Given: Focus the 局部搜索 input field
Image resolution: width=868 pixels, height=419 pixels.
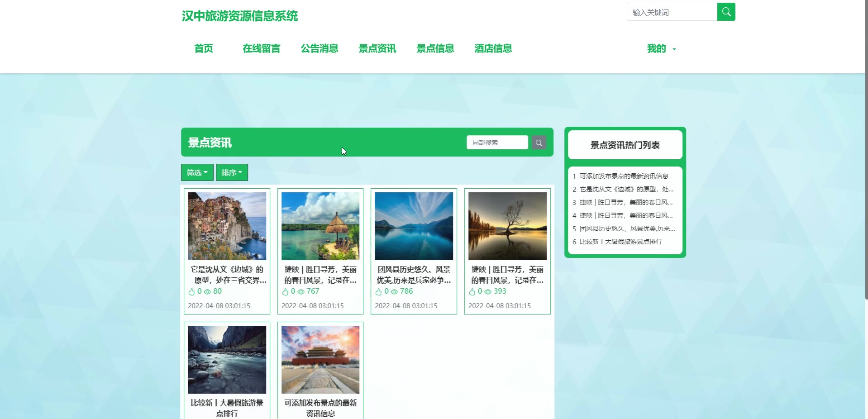Looking at the screenshot, I should 497,143.
